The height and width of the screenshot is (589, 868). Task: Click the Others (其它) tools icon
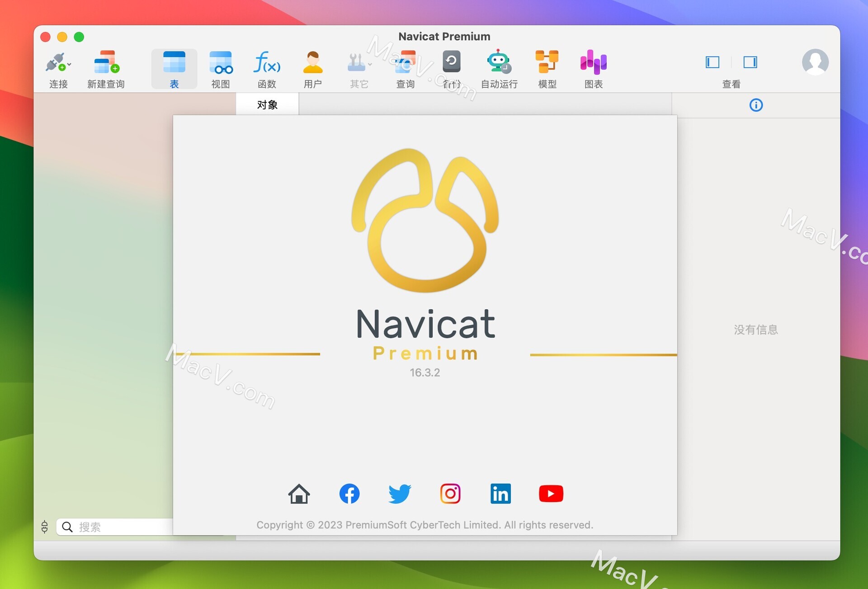(356, 62)
